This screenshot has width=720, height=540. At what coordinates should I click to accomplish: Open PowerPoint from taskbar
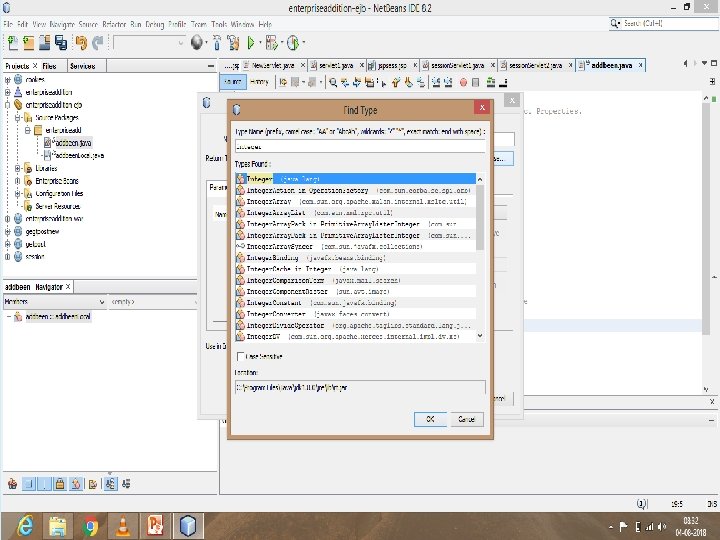[x=155, y=525]
